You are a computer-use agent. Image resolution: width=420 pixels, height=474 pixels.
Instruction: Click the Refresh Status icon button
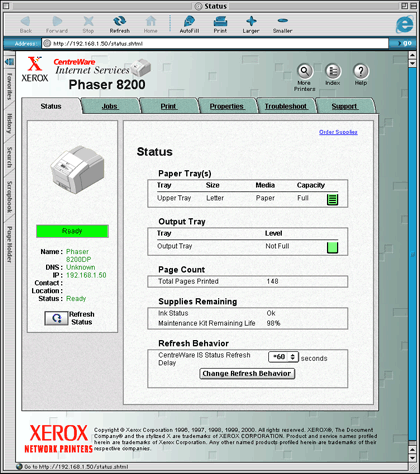[x=56, y=318]
